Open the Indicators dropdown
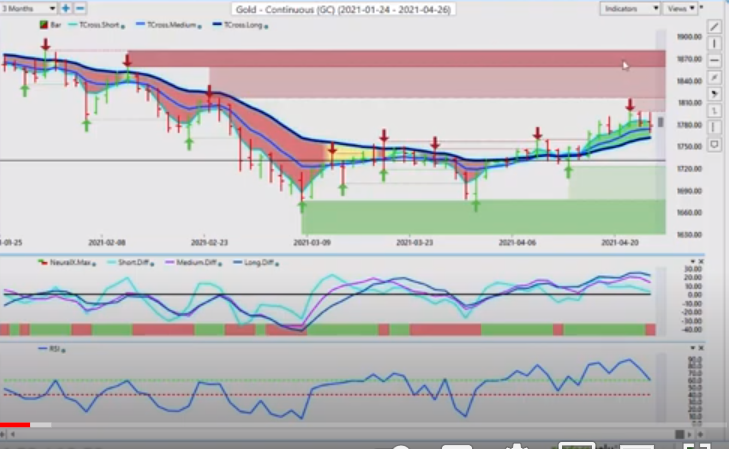Viewport: 729px width, 449px height. [x=630, y=8]
